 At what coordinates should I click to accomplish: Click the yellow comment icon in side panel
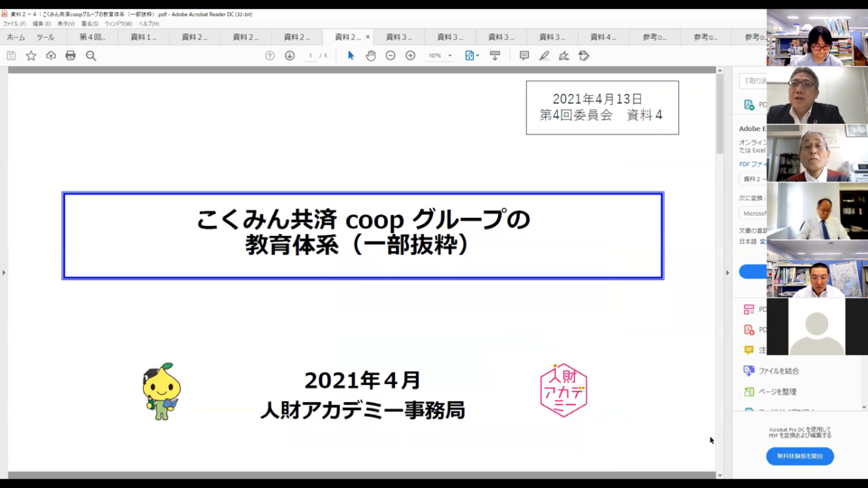[749, 351]
